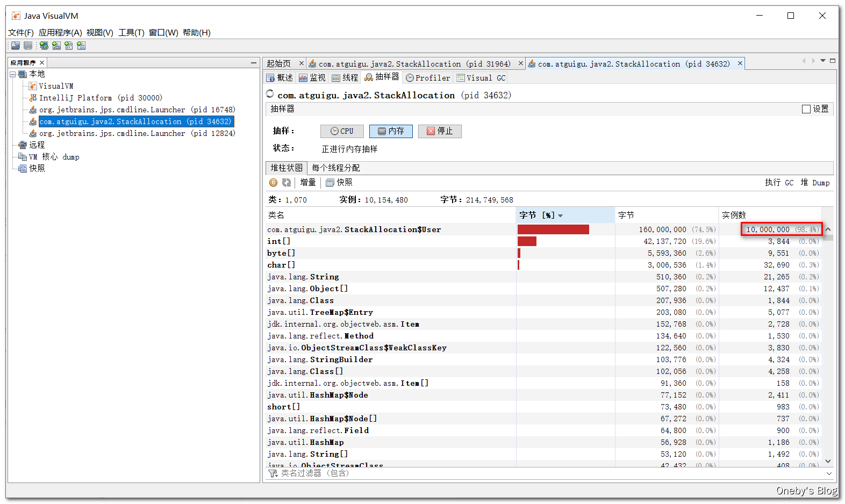Viewport: 845px width, 504px height.
Task: Click the 快照 snapshots tree node
Action: coord(37,169)
